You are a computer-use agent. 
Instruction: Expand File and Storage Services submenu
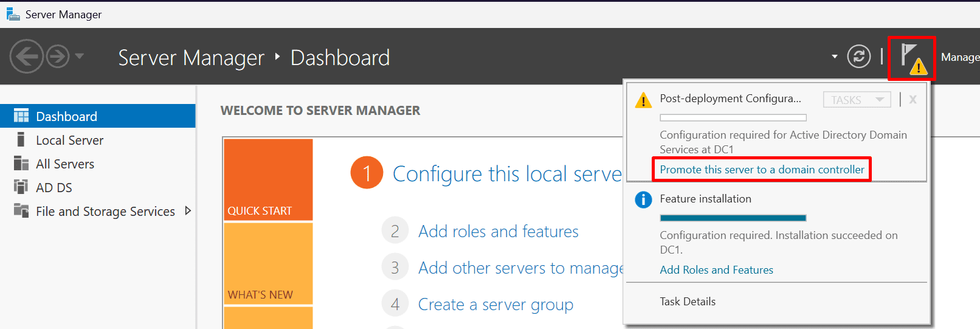click(188, 211)
